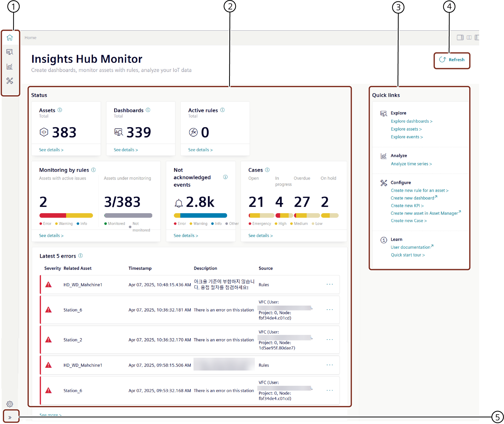Click the Explore dashboards quick link
This screenshot has height=424, width=504.
tap(412, 121)
